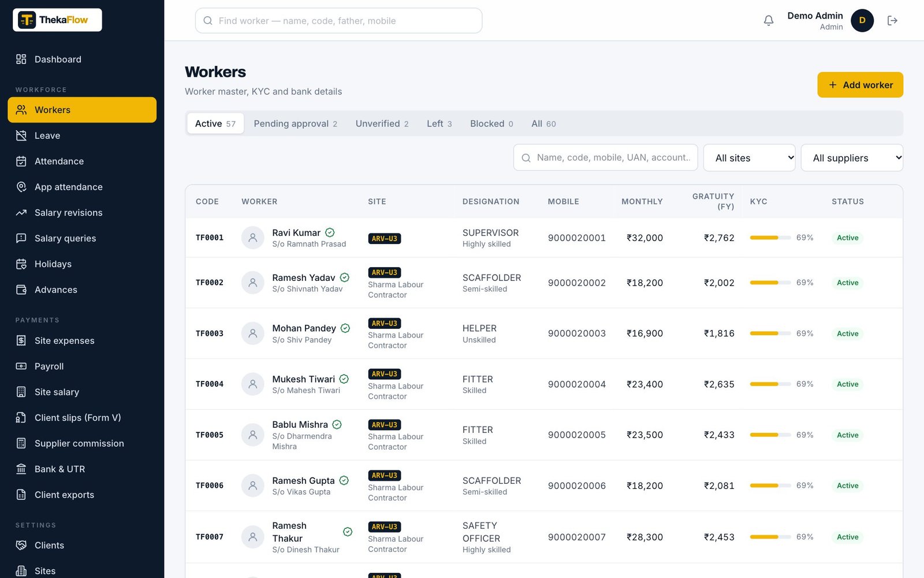Select Workers in the sidebar

[82, 110]
